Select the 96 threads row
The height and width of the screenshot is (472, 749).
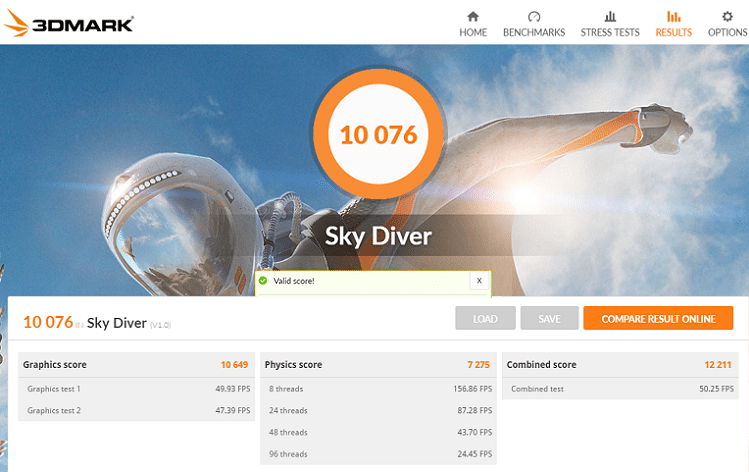tap(378, 454)
